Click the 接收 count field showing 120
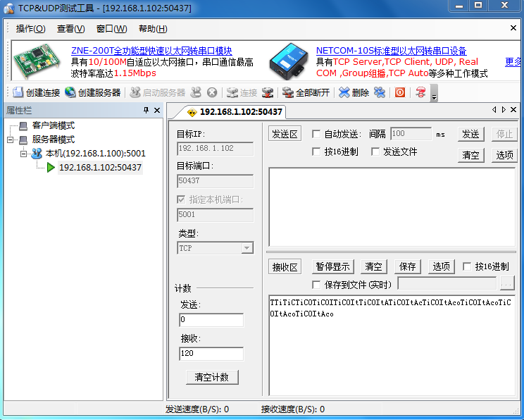524x420 pixels. (211, 354)
